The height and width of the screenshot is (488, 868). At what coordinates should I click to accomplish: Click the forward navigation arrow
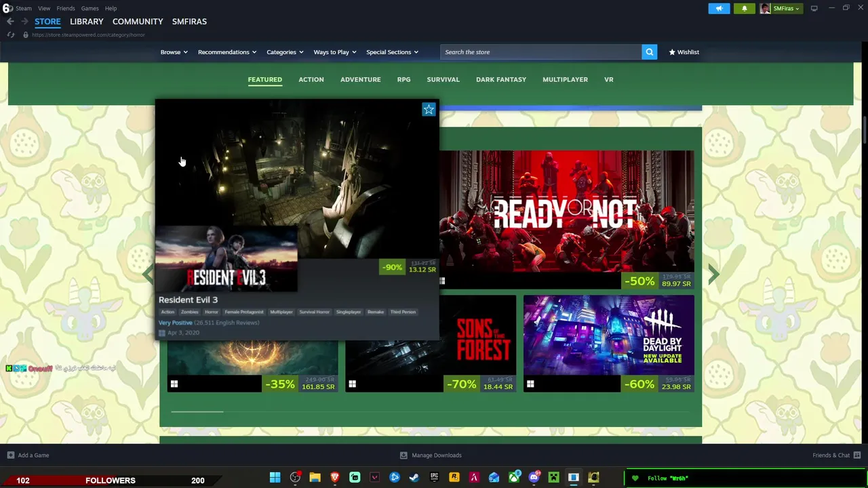point(24,22)
